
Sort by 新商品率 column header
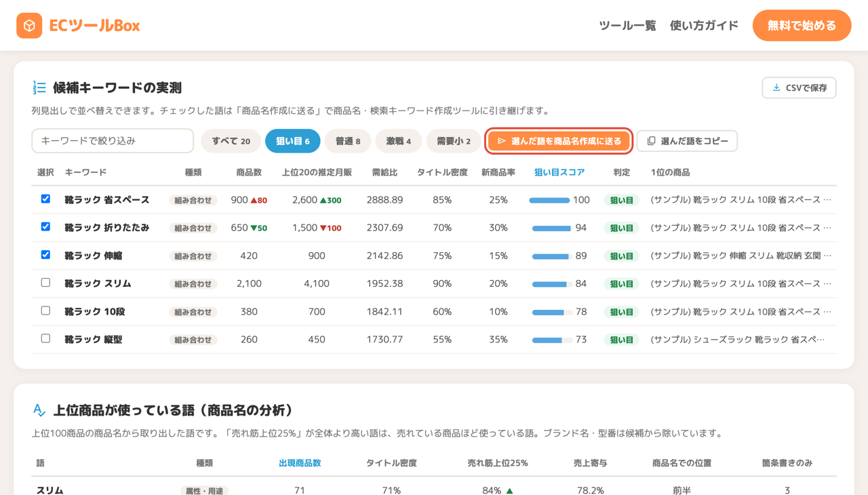tap(498, 172)
